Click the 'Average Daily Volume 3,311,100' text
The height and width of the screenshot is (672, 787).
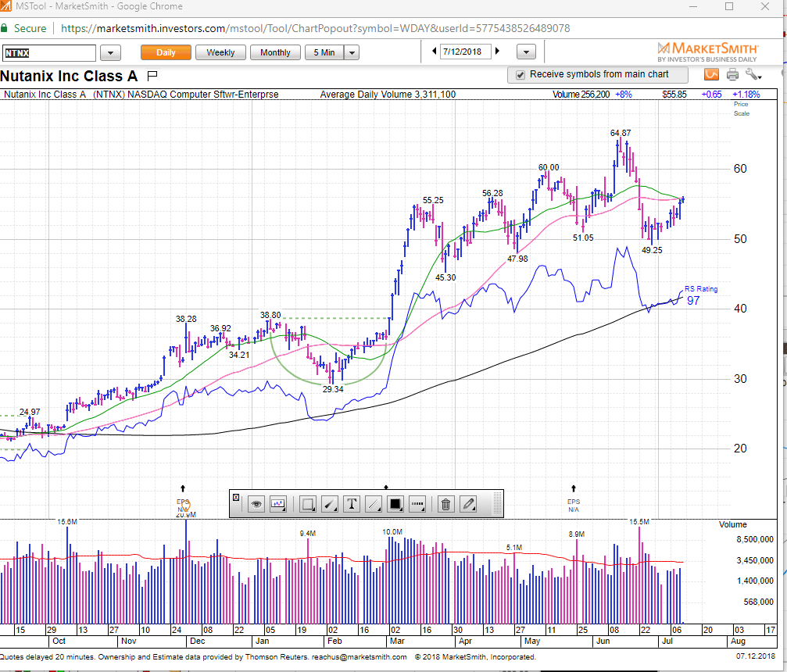click(388, 95)
